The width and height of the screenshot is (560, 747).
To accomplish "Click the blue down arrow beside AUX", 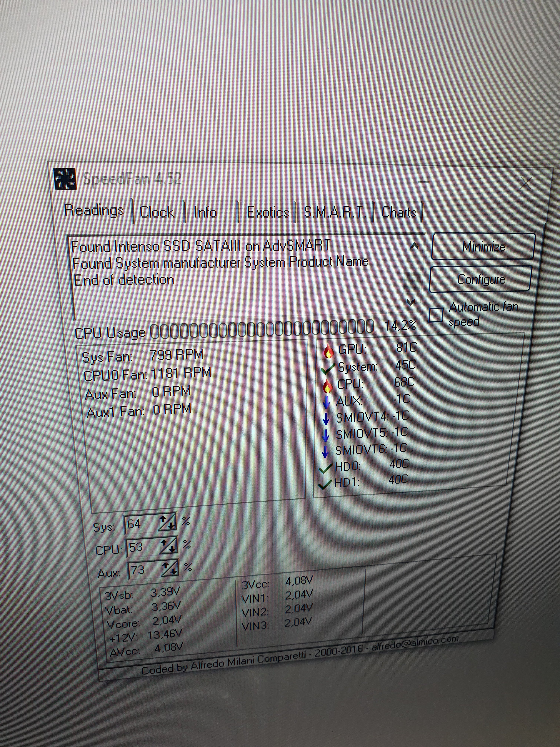I will (326, 402).
